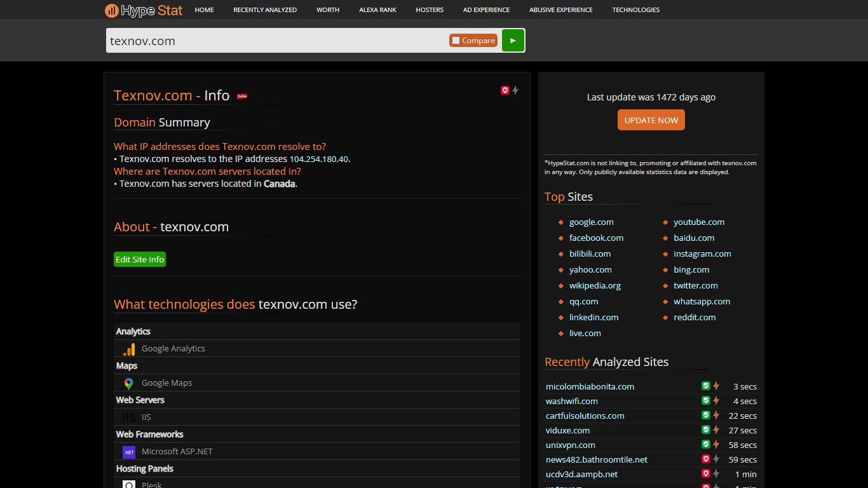Click the green shield icon for unixvpn.com
868x488 pixels.
point(705,444)
